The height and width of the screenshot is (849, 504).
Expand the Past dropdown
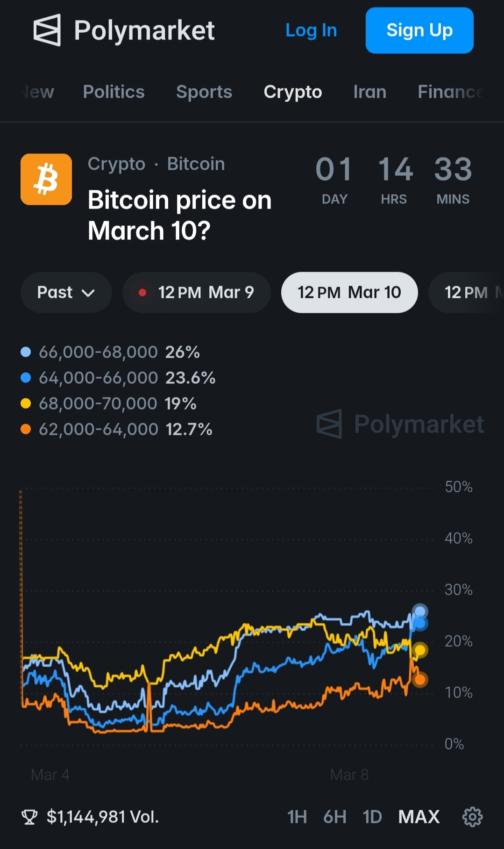66,293
